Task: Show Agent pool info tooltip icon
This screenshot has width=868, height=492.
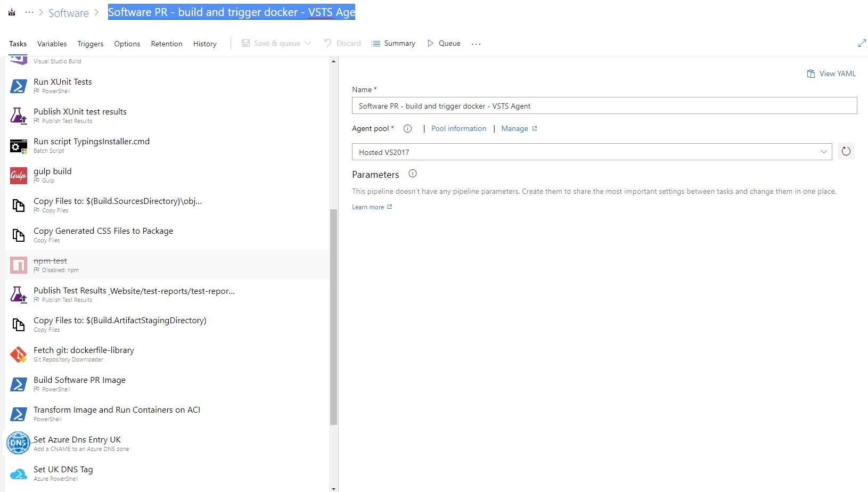Action: tap(407, 128)
